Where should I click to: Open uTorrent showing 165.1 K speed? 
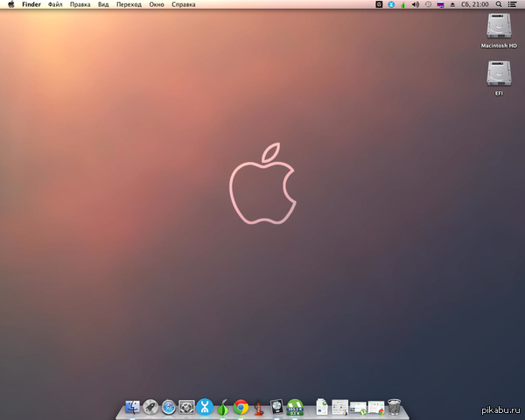pos(295,407)
